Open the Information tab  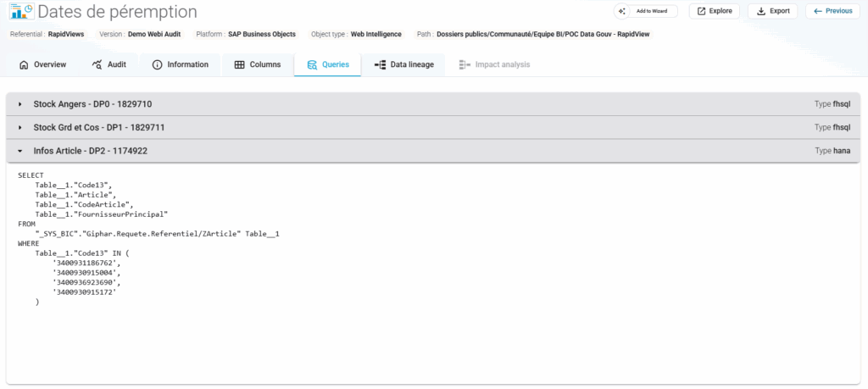pyautogui.click(x=181, y=64)
